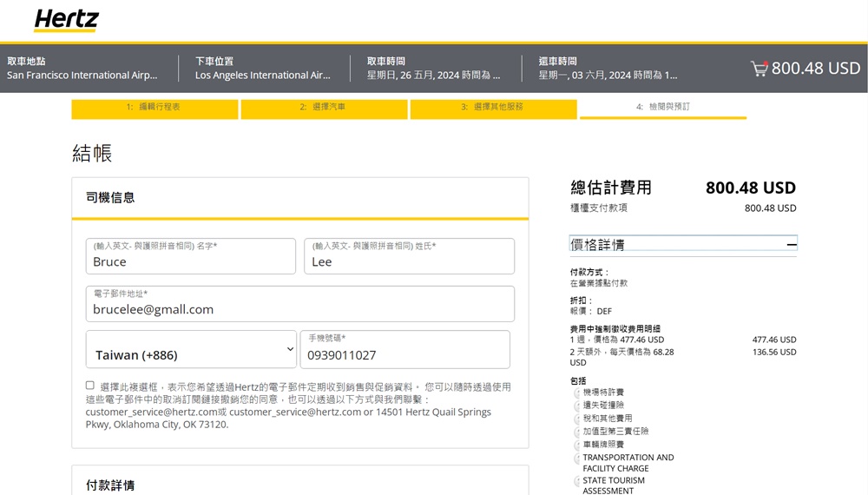Click info icon beside TRANSPORTATION AND FACILITY CHARGE
Screen dimensions: 868x495
pos(576,458)
